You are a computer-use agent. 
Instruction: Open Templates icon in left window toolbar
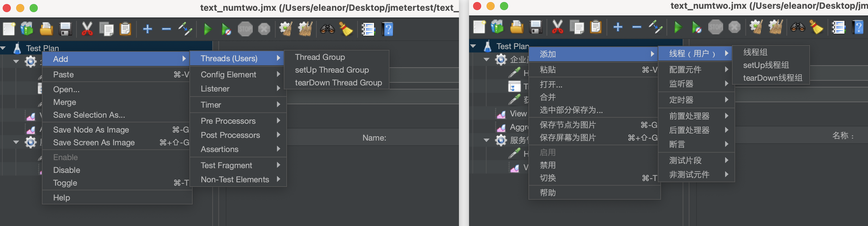27,29
